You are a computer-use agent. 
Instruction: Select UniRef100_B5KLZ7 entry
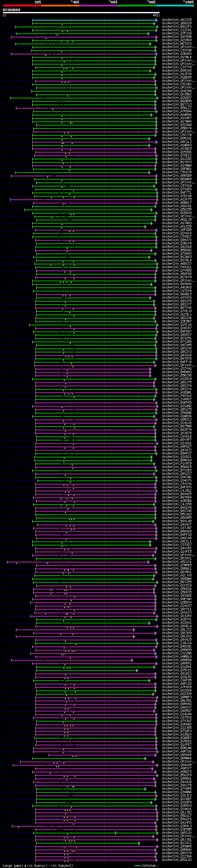(x=177, y=108)
